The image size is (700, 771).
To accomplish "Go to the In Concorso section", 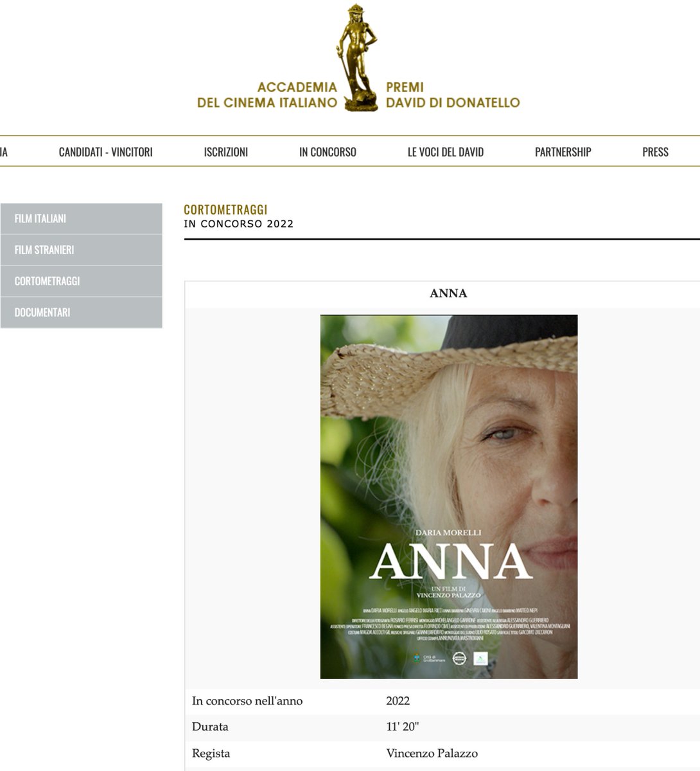I will pyautogui.click(x=328, y=152).
